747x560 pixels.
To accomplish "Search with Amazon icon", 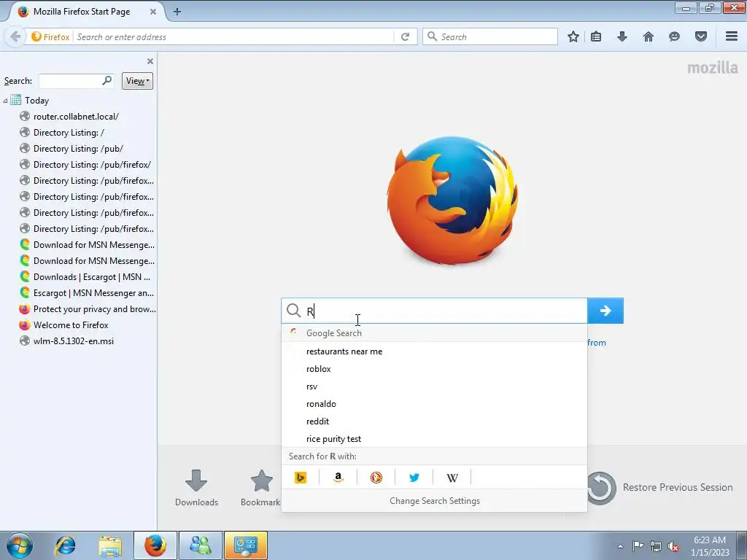I will tap(338, 477).
